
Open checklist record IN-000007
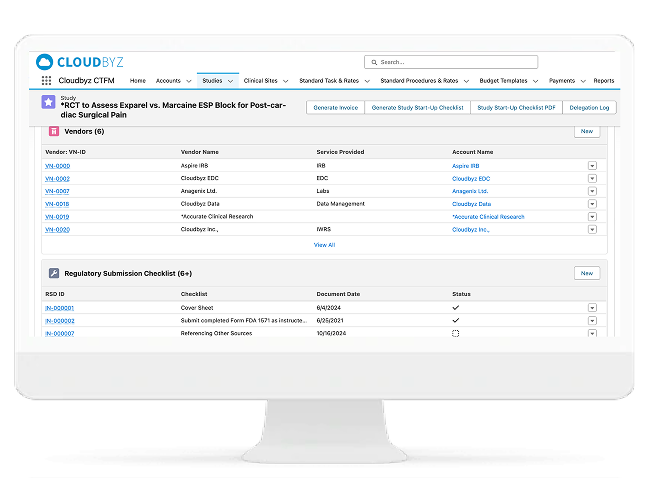(60, 333)
